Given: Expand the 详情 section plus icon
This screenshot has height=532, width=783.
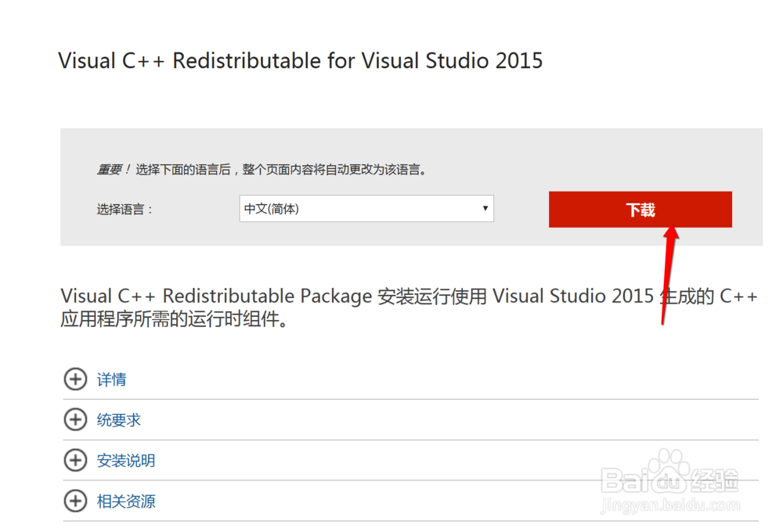Looking at the screenshot, I should [x=75, y=379].
